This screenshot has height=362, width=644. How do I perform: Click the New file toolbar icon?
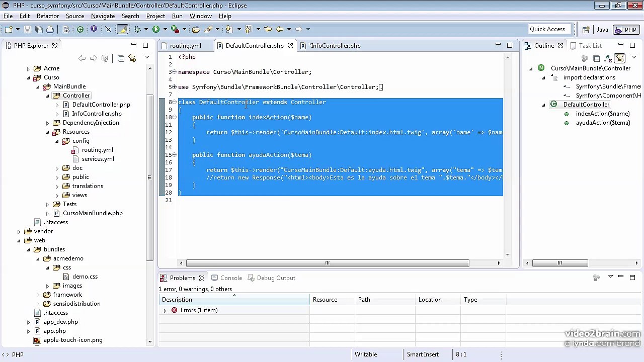click(9, 29)
